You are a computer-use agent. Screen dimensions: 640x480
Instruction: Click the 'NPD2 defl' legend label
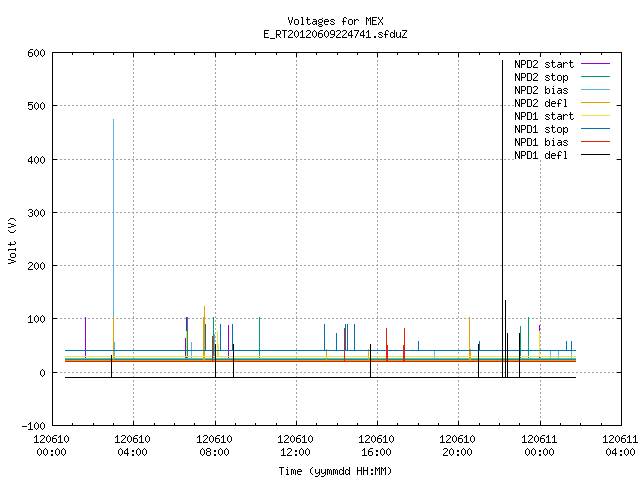[x=541, y=103]
